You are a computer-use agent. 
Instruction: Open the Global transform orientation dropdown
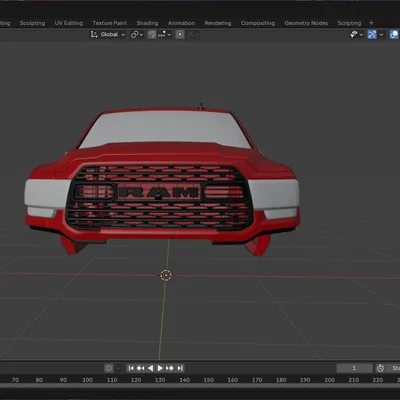pyautogui.click(x=108, y=34)
